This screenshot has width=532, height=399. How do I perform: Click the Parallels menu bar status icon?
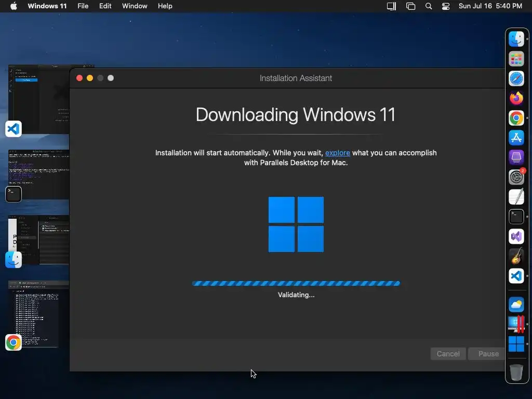[392, 6]
